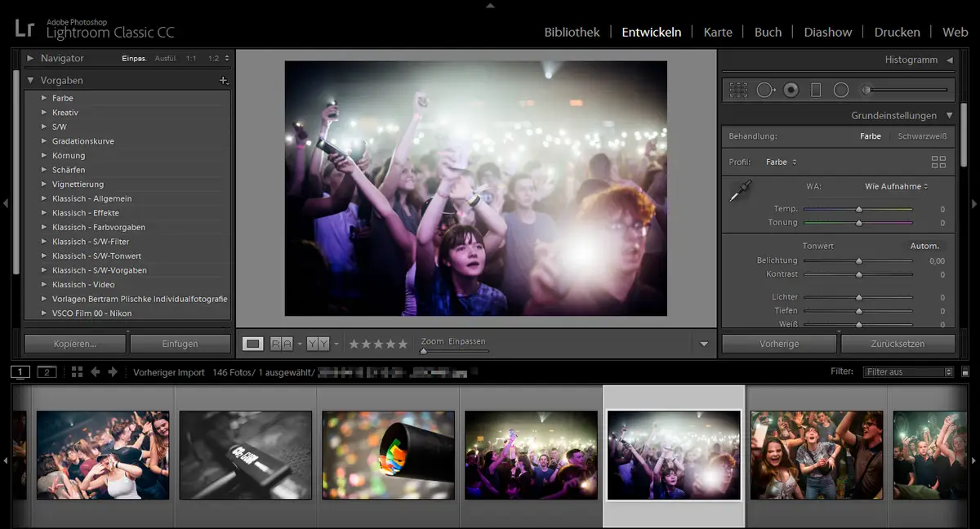Open the Filter aus dropdown
The image size is (980, 529).
pyautogui.click(x=908, y=372)
